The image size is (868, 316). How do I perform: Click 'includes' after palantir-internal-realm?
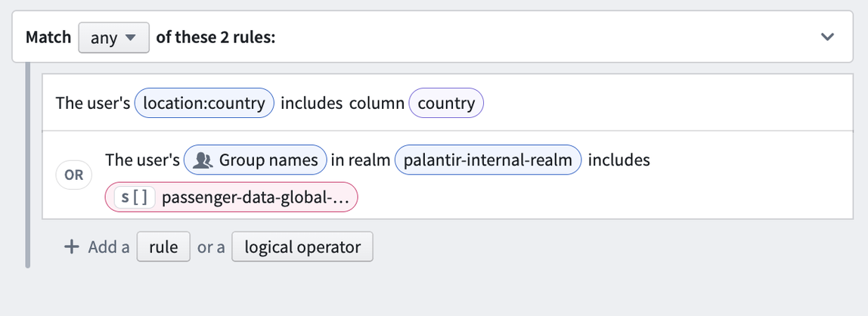(x=619, y=160)
